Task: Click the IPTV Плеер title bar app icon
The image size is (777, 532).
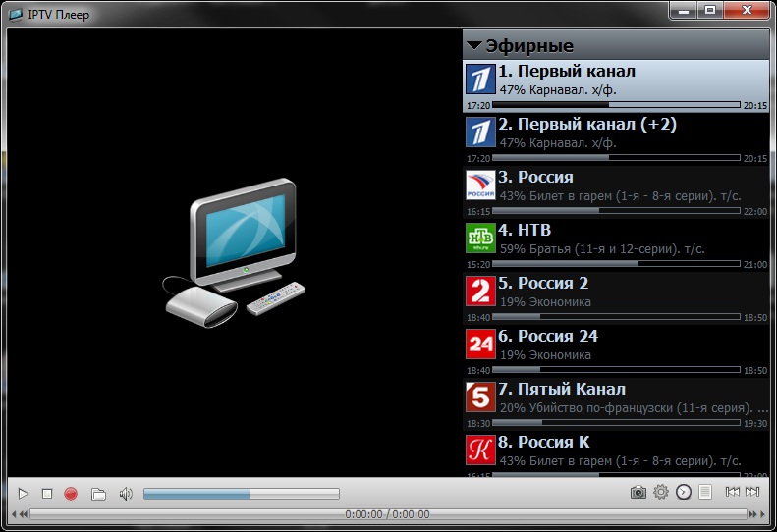Action: tap(16, 15)
